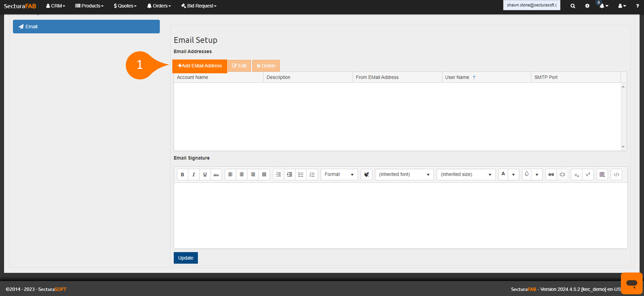Image resolution: width=644 pixels, height=296 pixels.
Task: Click the center text alignment icon
Action: pyautogui.click(x=241, y=175)
